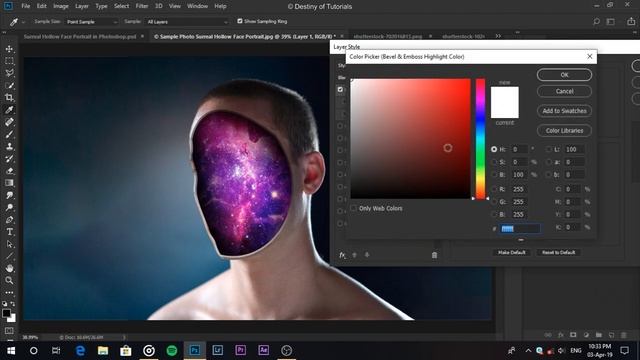Open the Sample Size dropdown

coord(91,22)
